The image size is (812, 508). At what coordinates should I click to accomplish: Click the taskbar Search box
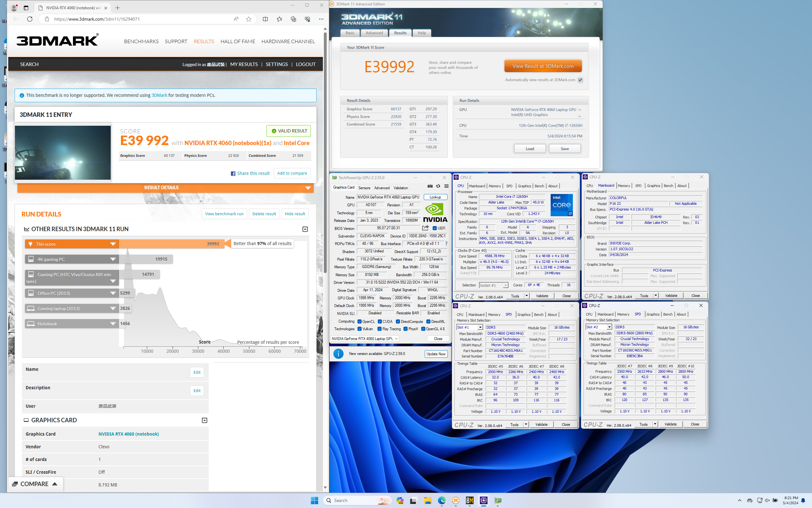point(357,500)
